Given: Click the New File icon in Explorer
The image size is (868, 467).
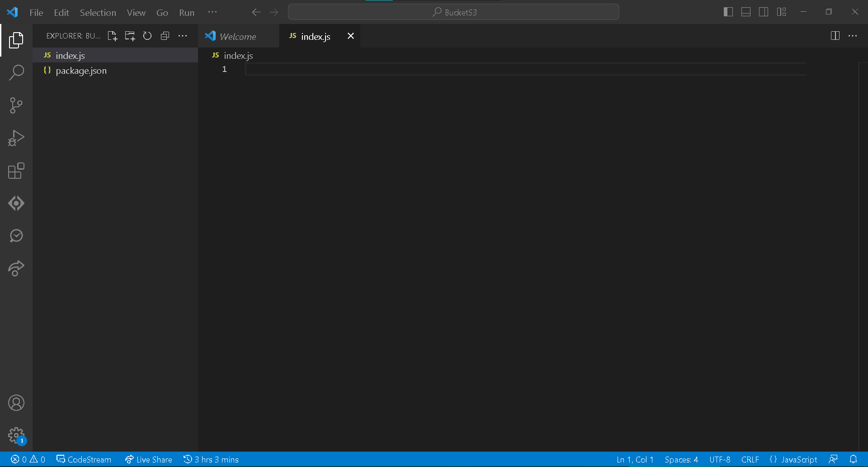Looking at the screenshot, I should point(112,36).
